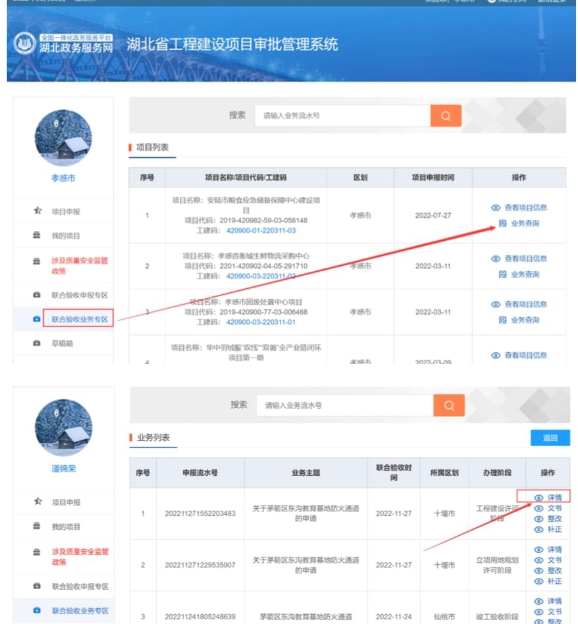Open 我的项目 in 潘锦荣 sidebar
578x624 pixels.
coord(66,526)
